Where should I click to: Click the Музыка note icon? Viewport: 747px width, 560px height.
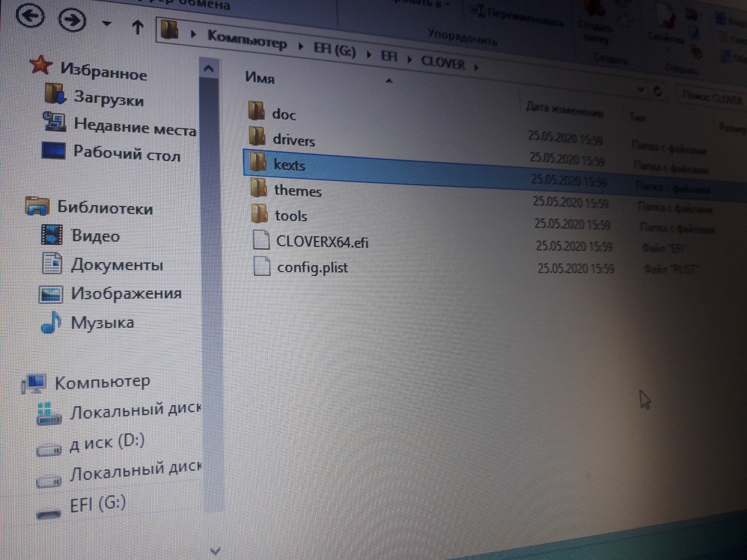(x=51, y=322)
